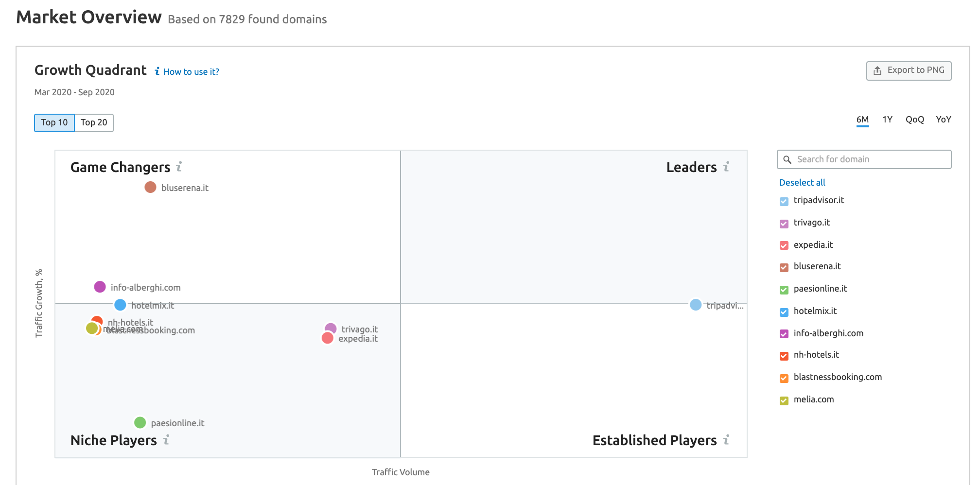Click the info icon beside Game Changers
Image resolution: width=980 pixels, height=485 pixels.
tap(179, 167)
